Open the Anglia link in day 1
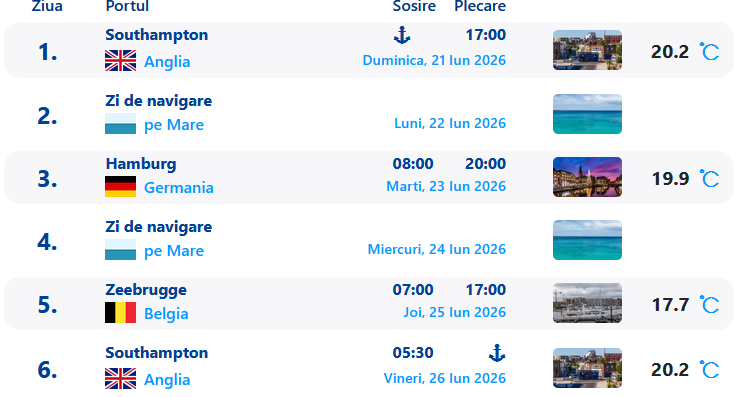This screenshot has height=397, width=741. pos(167,62)
